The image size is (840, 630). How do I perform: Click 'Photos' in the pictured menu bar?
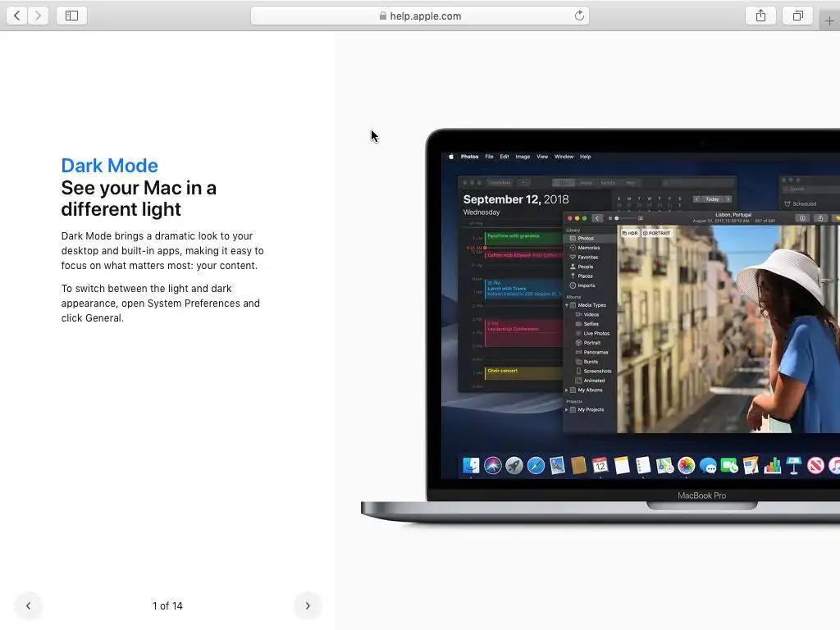(x=469, y=157)
